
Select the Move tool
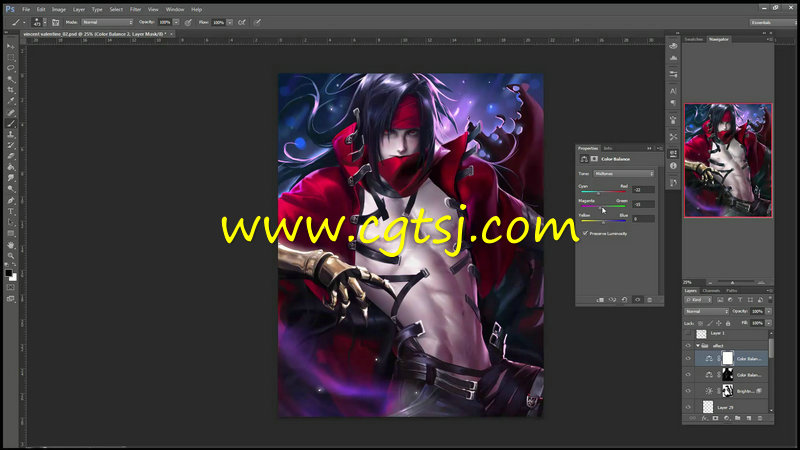coord(11,46)
